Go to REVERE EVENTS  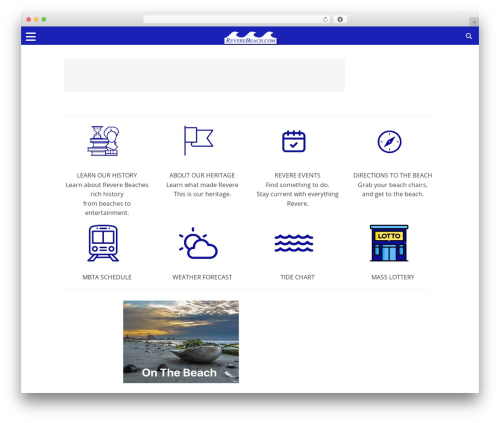point(297,175)
